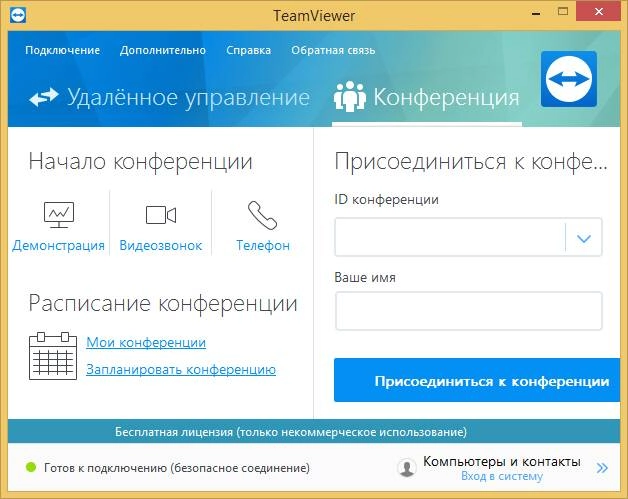Image resolution: width=628 pixels, height=499 pixels.
Task: Open the Дополнительно menu
Action: click(x=163, y=50)
